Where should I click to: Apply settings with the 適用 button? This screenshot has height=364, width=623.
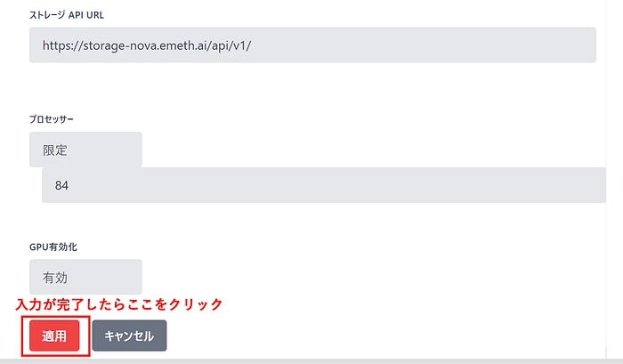pos(54,336)
